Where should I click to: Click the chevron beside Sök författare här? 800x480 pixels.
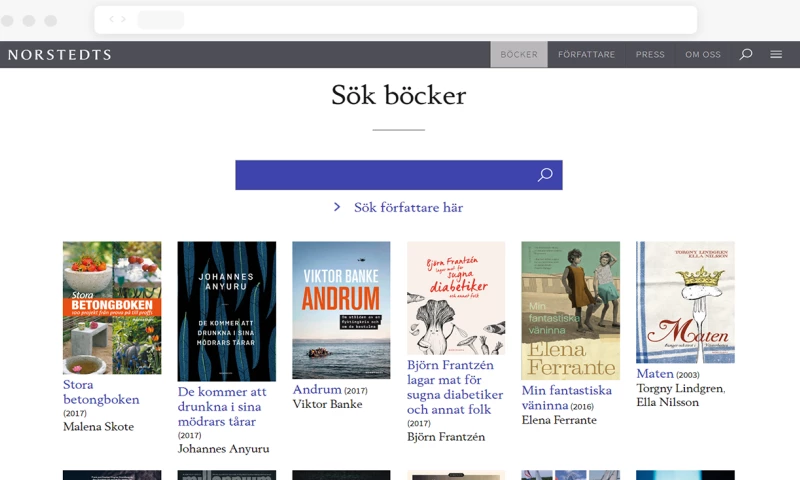[338, 207]
